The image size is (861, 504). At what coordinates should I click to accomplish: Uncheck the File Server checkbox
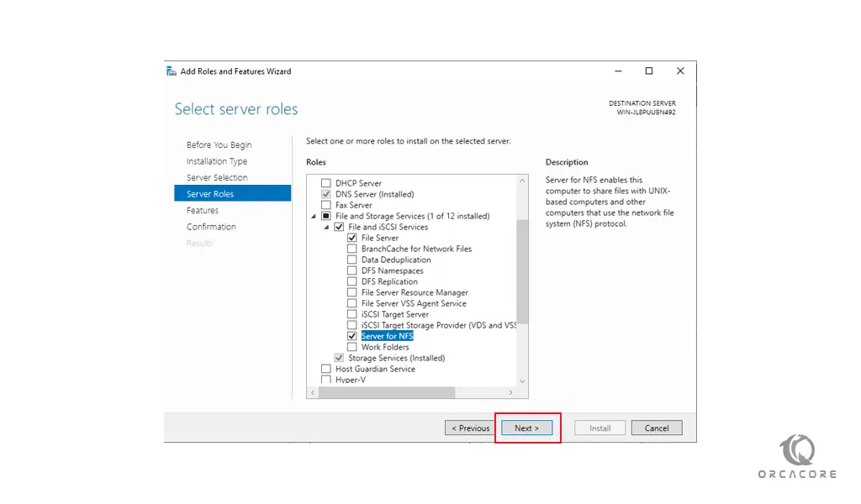(352, 238)
